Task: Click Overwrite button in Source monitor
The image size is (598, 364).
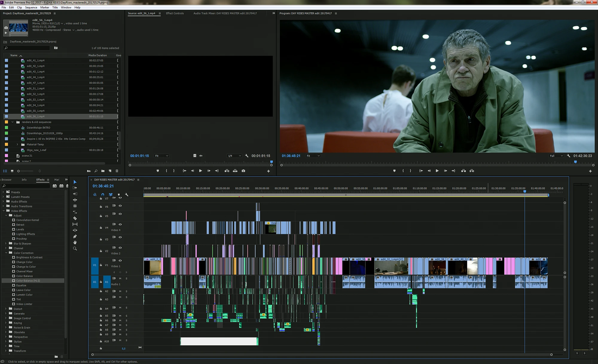Action: click(x=235, y=171)
